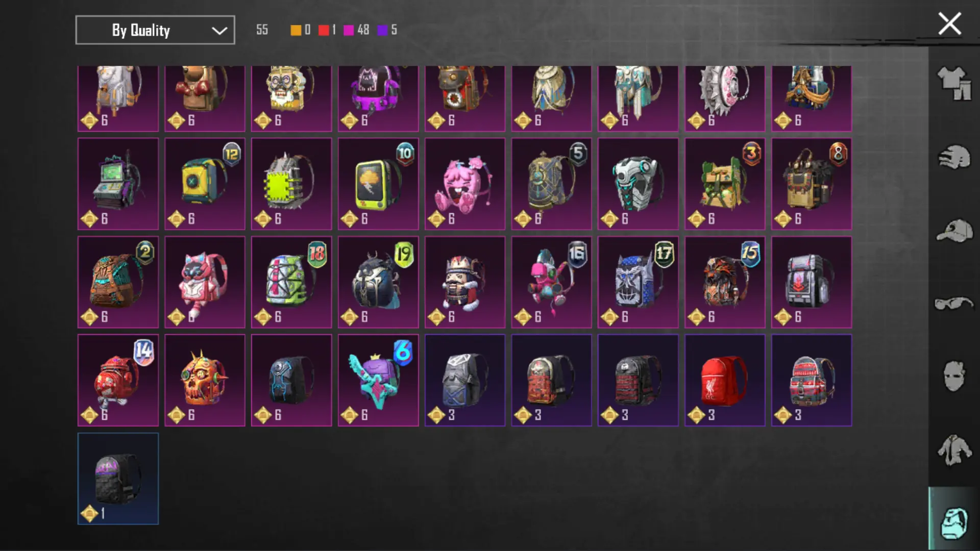Select the glasses category icon
Image resolution: width=980 pixels, height=551 pixels.
coord(954,304)
